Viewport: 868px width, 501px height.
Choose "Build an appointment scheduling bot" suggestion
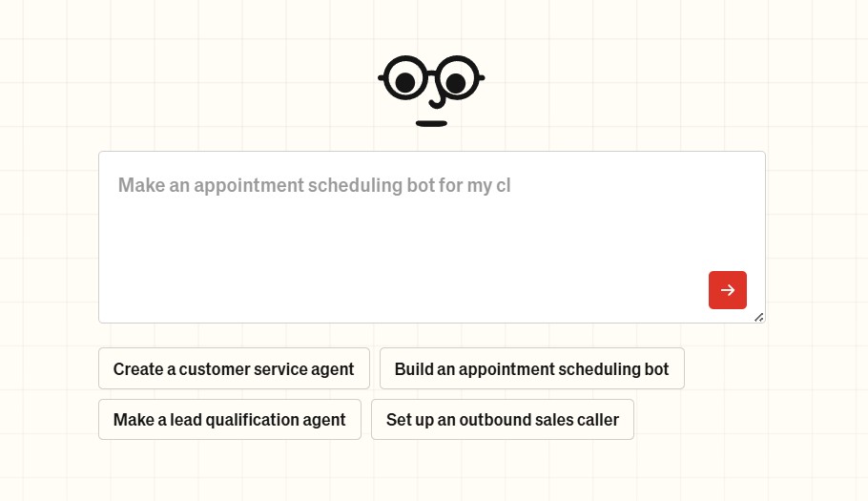531,368
